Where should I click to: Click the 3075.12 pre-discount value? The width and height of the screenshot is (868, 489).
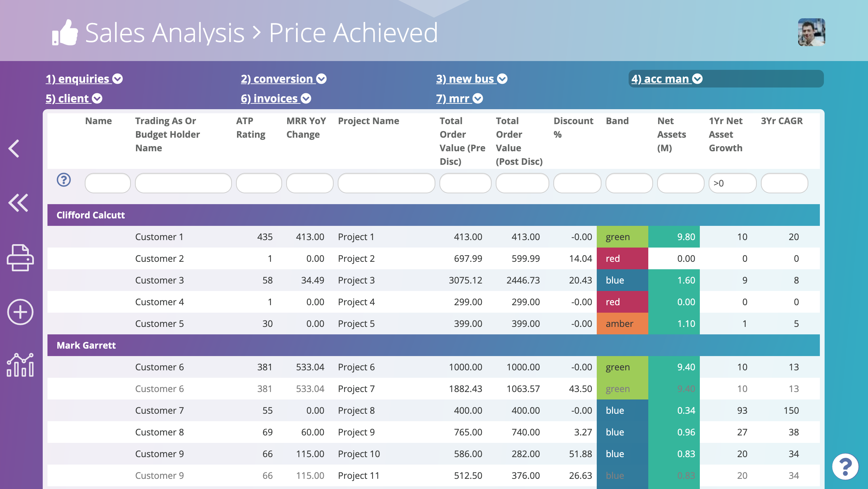click(x=466, y=280)
